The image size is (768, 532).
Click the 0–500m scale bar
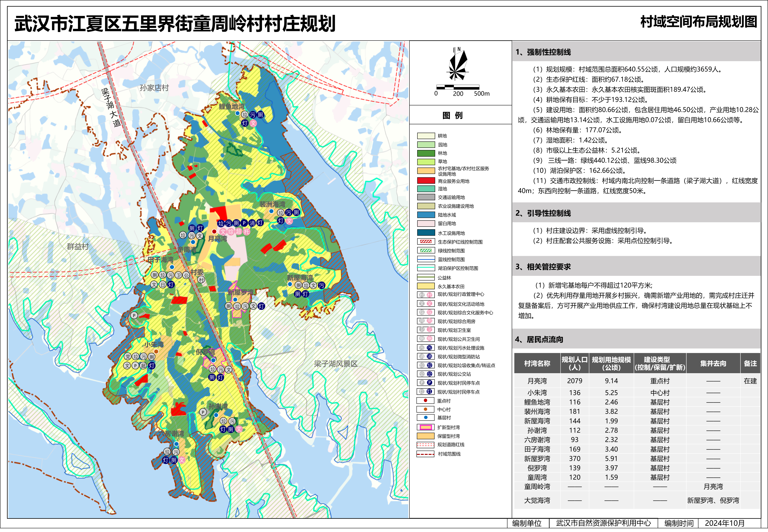[458, 88]
